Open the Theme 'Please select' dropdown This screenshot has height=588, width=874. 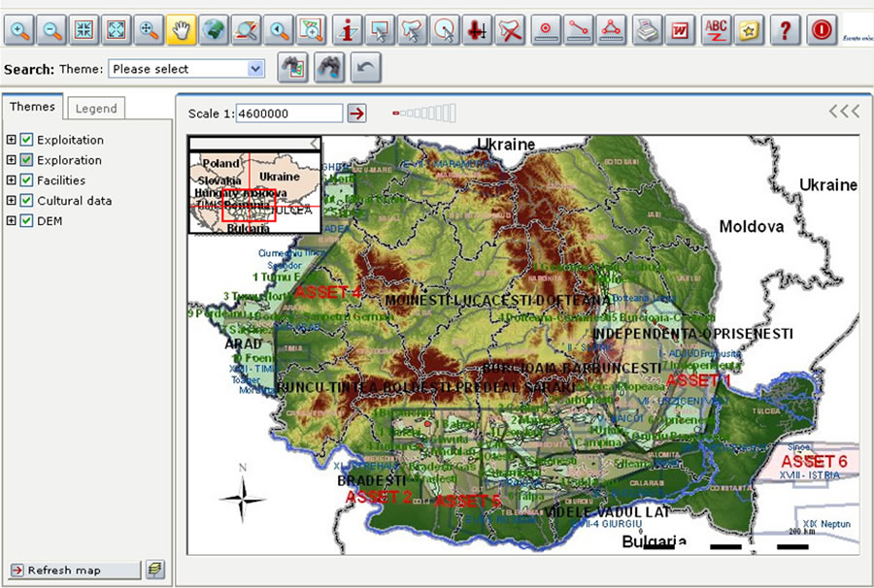pos(186,69)
